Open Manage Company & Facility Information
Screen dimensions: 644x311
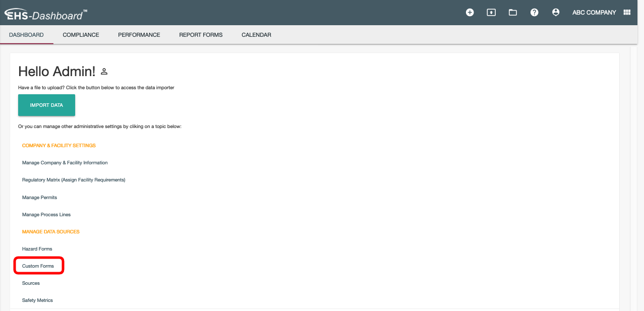coord(65,163)
